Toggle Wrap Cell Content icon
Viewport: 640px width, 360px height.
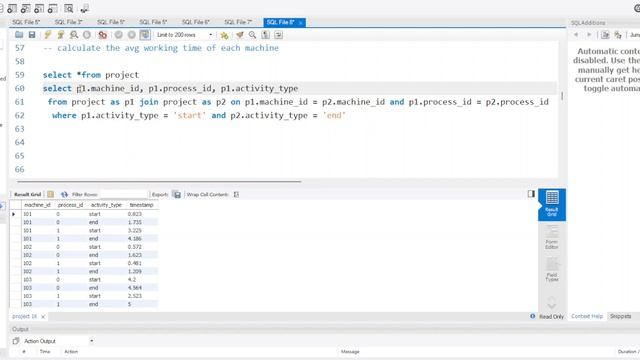point(236,194)
